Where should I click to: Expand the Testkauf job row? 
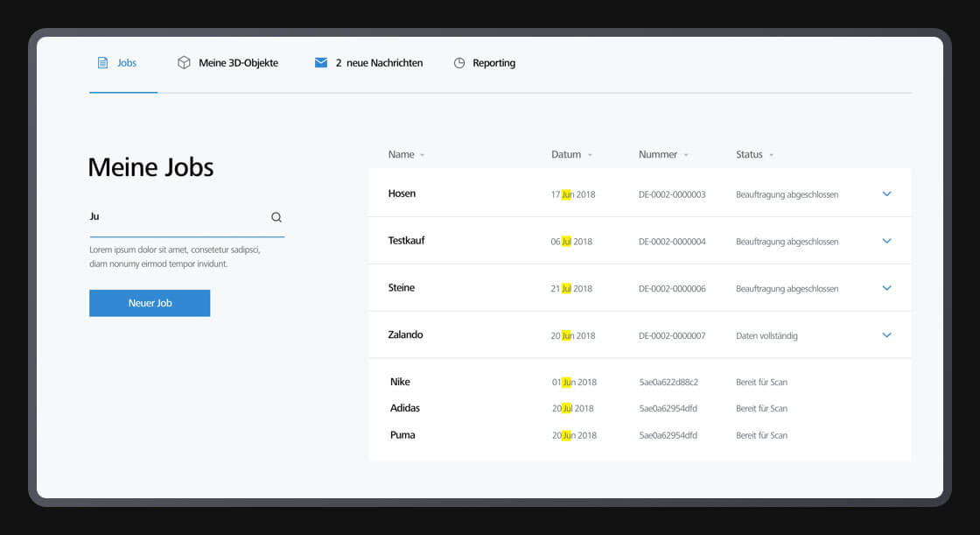pyautogui.click(x=886, y=241)
